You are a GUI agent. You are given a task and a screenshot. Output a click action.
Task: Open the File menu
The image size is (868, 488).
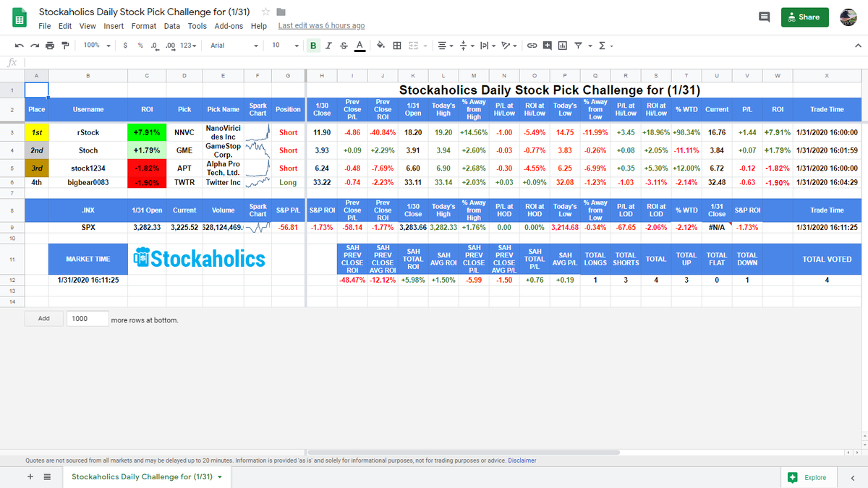(x=45, y=26)
